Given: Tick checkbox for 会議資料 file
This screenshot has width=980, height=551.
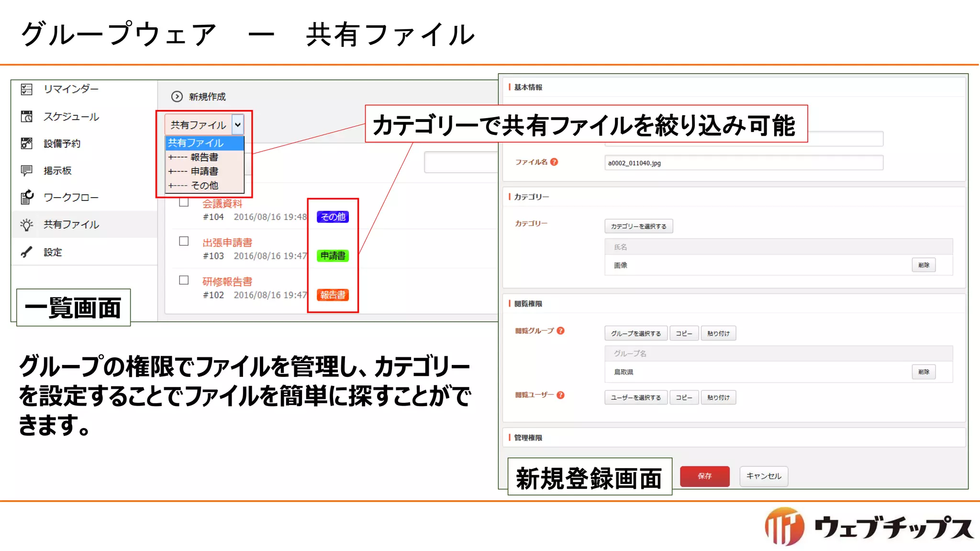Looking at the screenshot, I should (184, 202).
